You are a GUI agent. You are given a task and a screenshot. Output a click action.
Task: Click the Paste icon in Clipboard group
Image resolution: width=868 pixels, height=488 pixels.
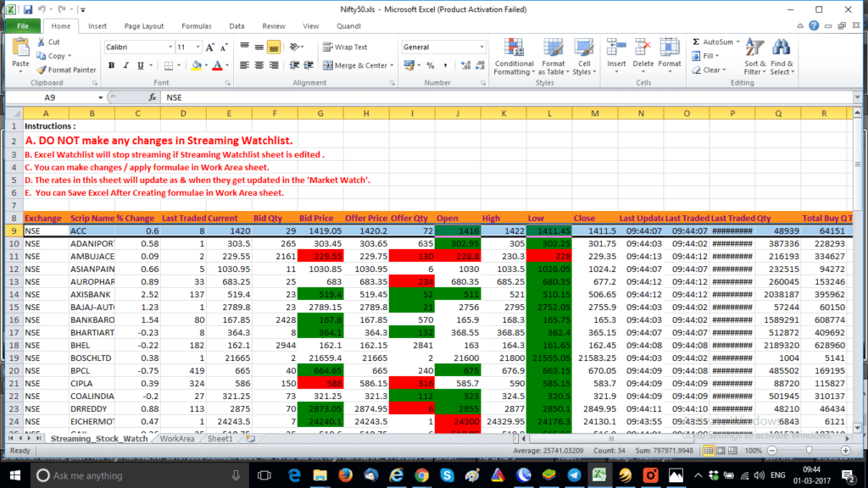(20, 48)
